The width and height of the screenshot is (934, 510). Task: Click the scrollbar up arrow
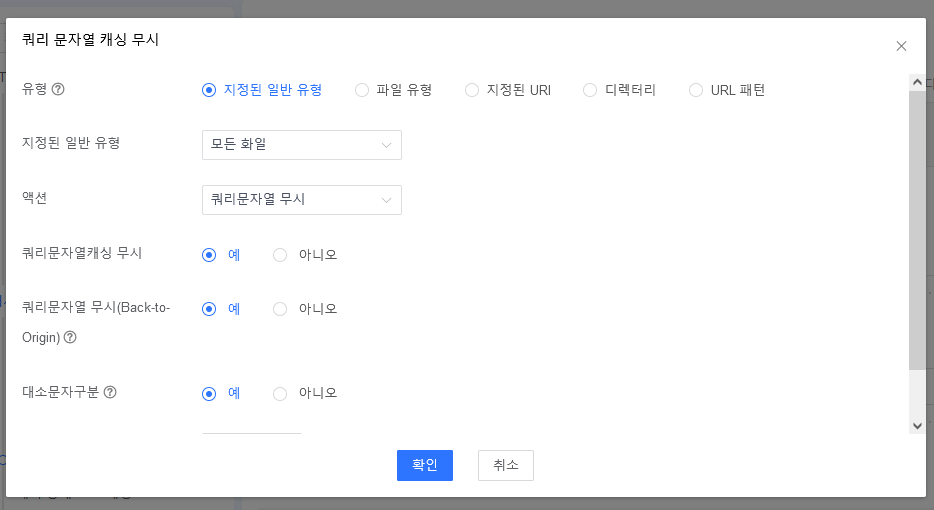point(917,82)
